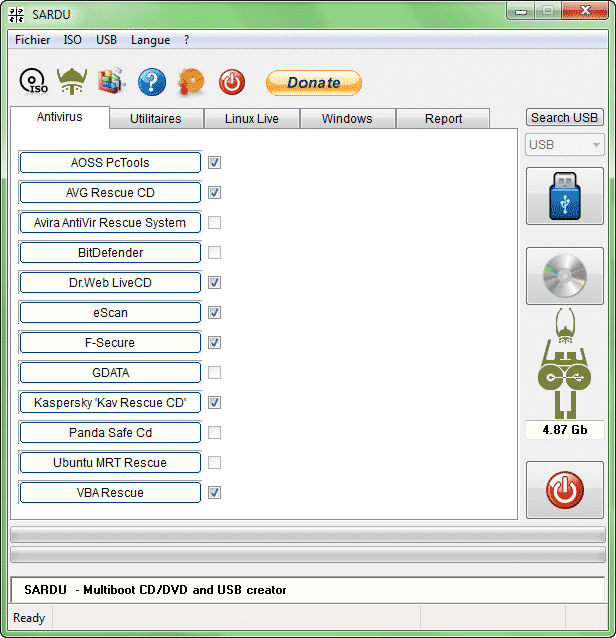Enable the GDATA checkbox

pyautogui.click(x=214, y=372)
